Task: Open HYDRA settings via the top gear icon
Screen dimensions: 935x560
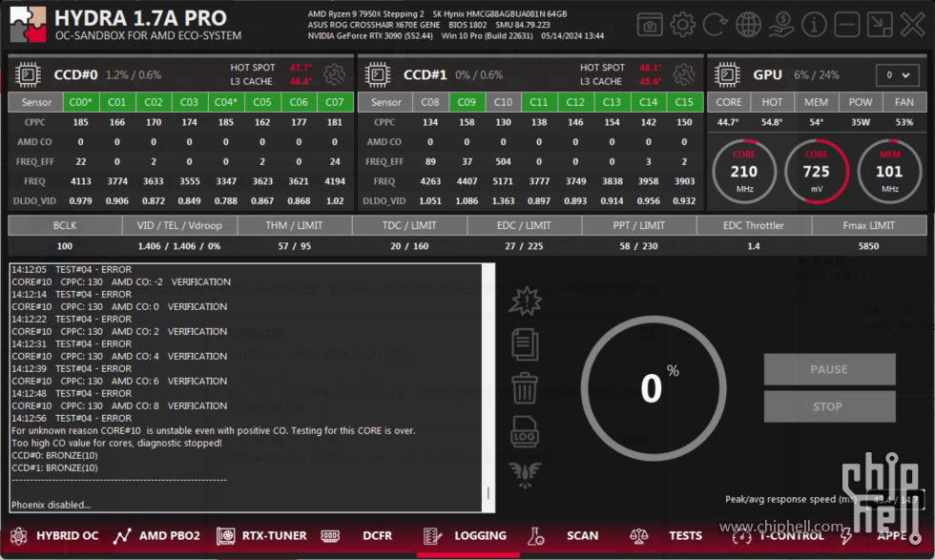Action: tap(682, 25)
